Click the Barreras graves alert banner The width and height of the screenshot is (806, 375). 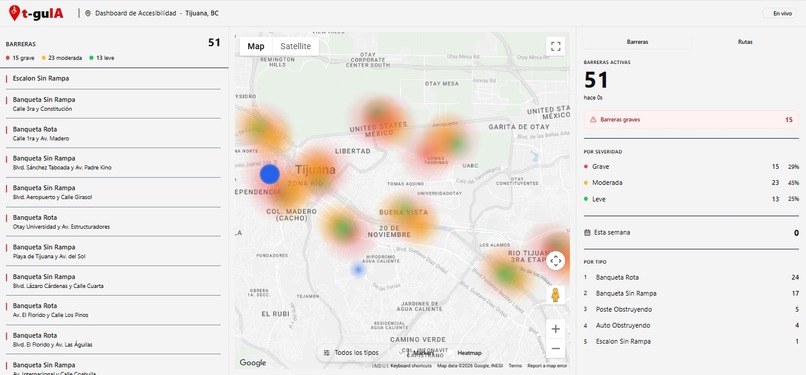click(691, 120)
